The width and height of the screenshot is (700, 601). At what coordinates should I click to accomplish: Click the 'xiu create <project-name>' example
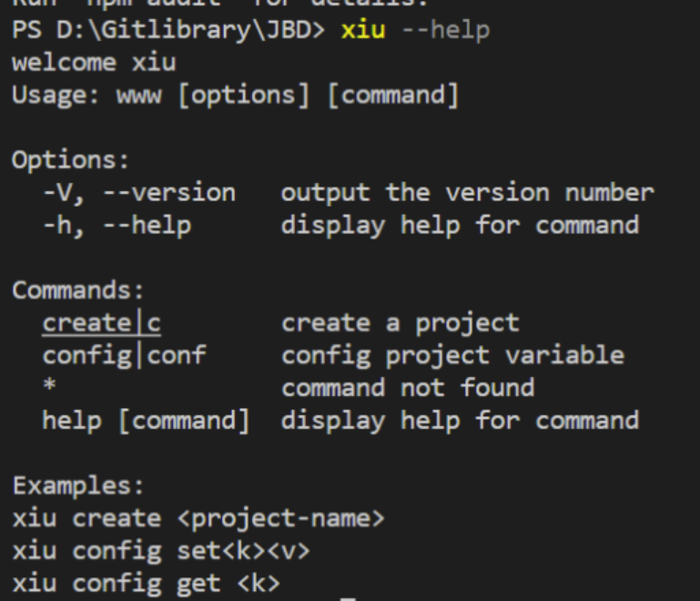198,518
